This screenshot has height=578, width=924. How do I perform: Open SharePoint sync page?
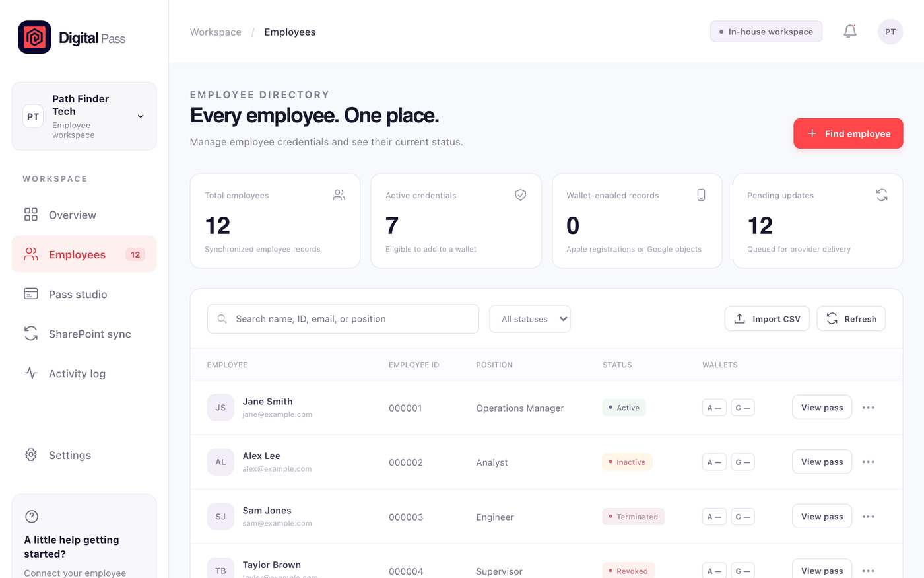point(84,334)
